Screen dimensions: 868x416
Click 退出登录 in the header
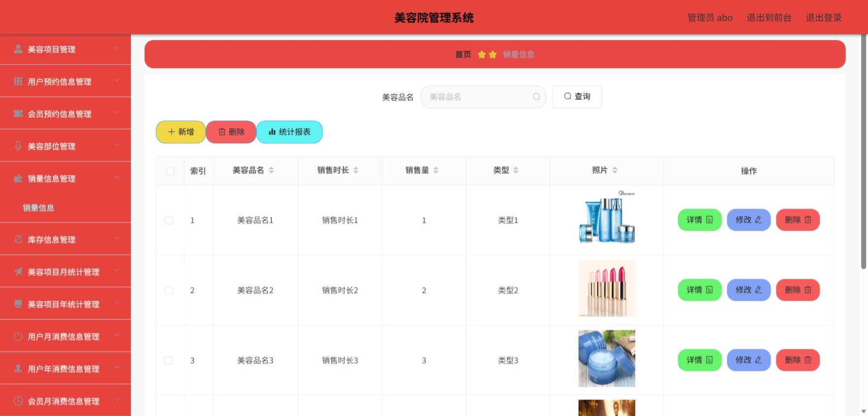click(824, 18)
